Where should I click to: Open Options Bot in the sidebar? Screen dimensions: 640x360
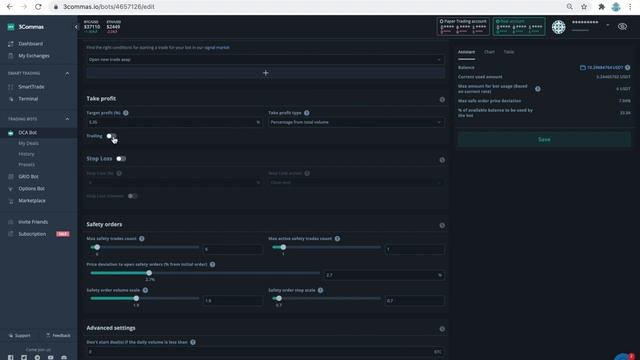click(31, 189)
